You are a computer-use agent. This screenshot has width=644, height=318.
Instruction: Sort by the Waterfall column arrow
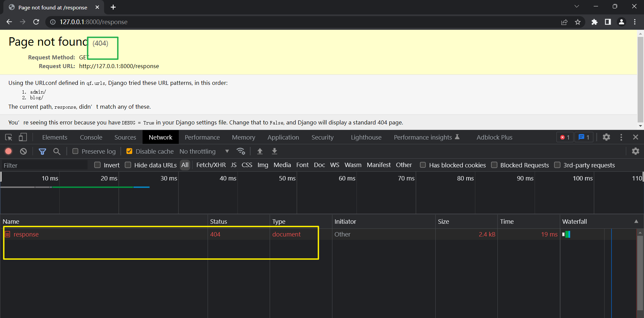pos(636,221)
